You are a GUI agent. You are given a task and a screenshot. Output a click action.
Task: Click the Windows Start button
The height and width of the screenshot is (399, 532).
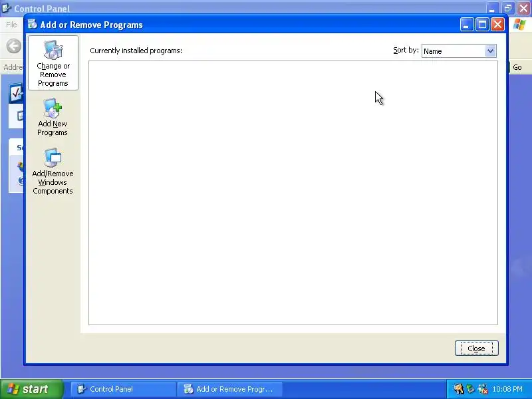point(32,389)
